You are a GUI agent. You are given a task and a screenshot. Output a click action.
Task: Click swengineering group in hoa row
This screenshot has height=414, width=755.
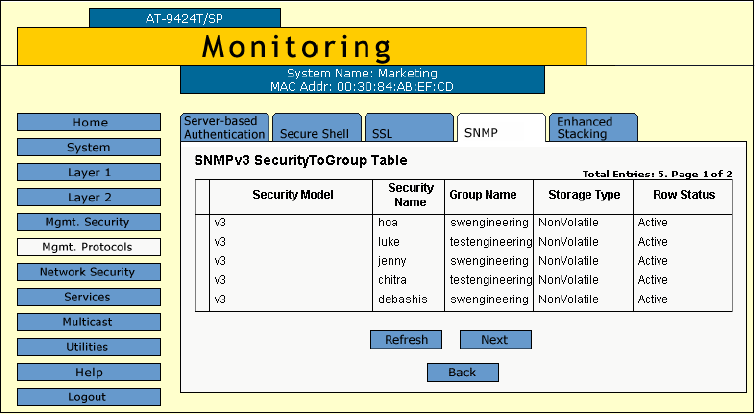click(489, 222)
